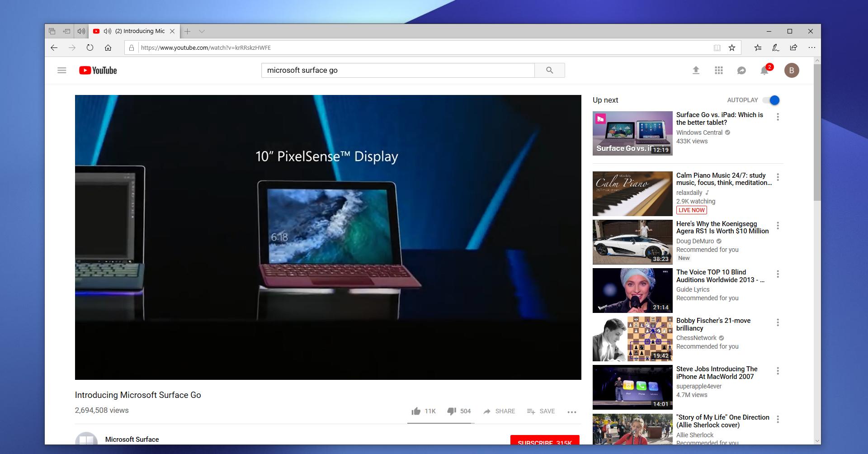Click the scrollbar down arrow
868x454 pixels.
(817, 440)
